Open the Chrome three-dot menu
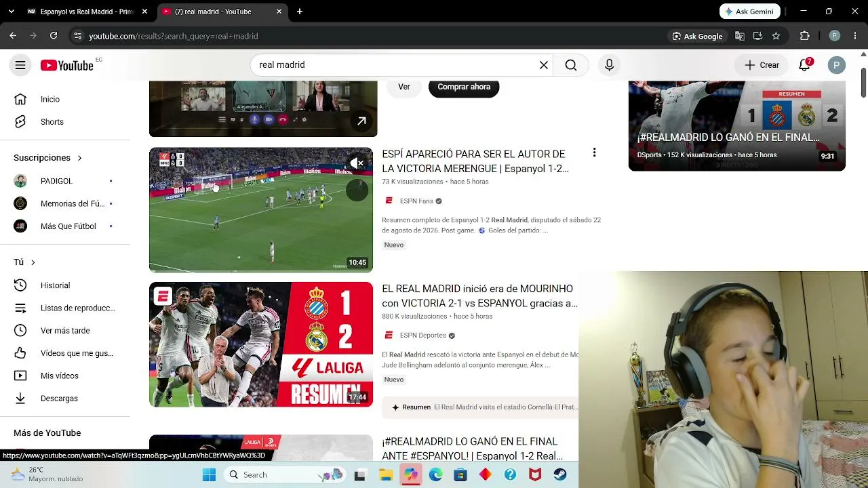The height and width of the screenshot is (488, 868). [x=855, y=36]
